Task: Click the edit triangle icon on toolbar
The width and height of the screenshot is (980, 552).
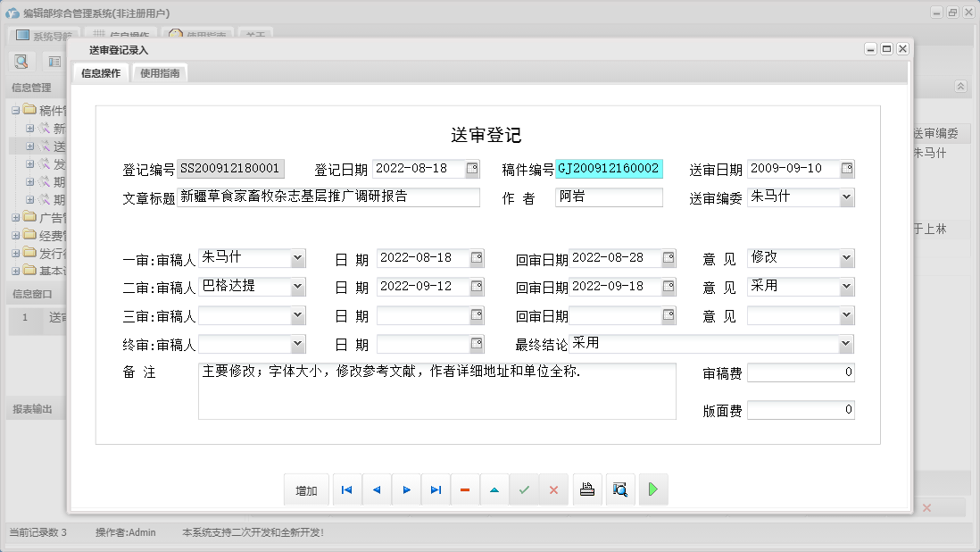Action: tap(494, 489)
